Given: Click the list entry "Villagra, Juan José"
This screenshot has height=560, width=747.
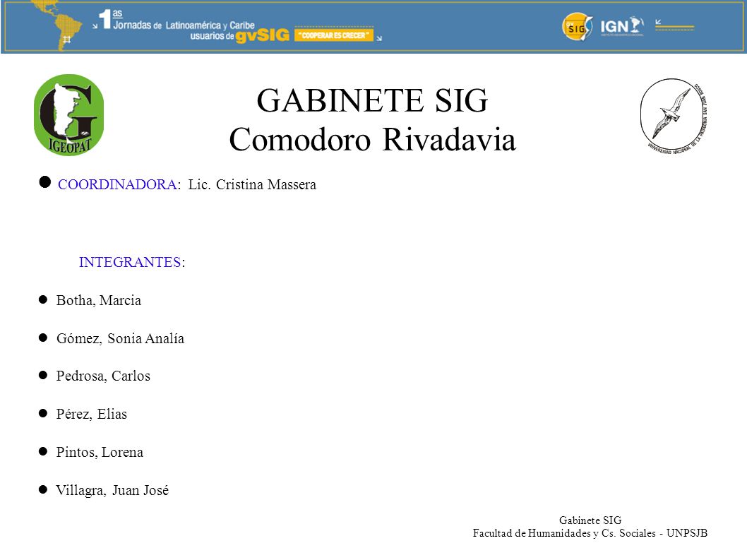Looking at the screenshot, I should [112, 490].
